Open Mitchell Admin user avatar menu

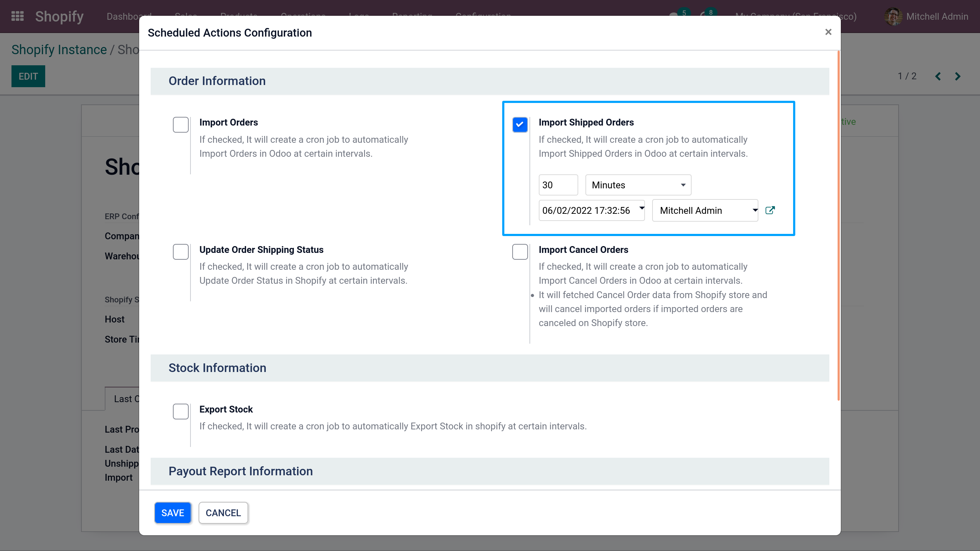click(927, 17)
